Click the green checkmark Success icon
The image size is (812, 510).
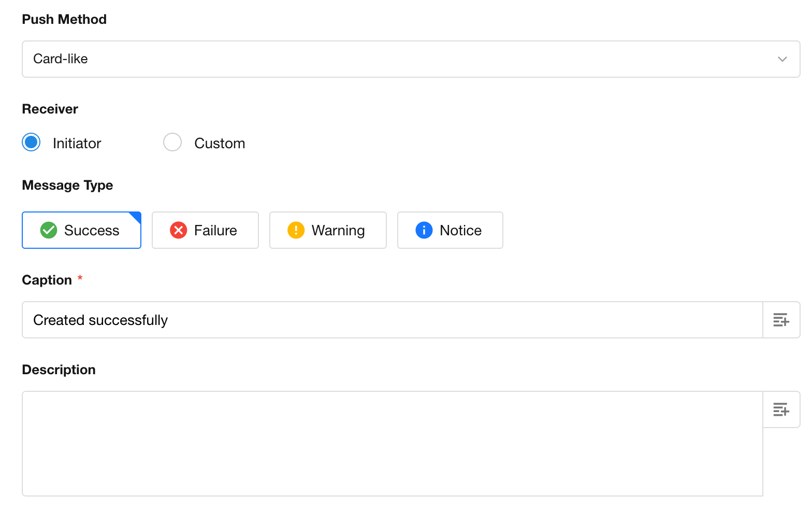click(49, 230)
